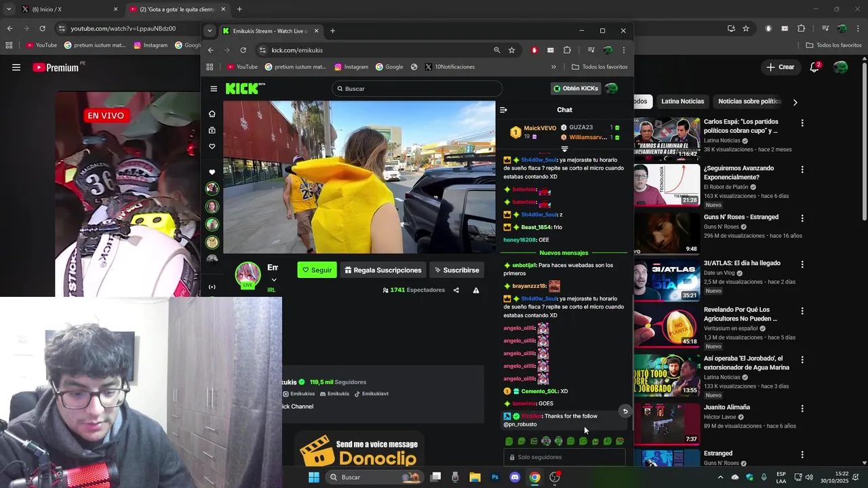Open YouTube hamburger guide menu
Screen dimensions: 868x488
[16, 67]
